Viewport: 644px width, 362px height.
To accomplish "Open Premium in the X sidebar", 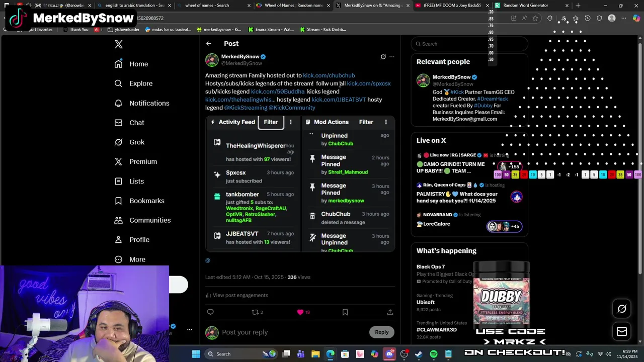I will [136, 161].
